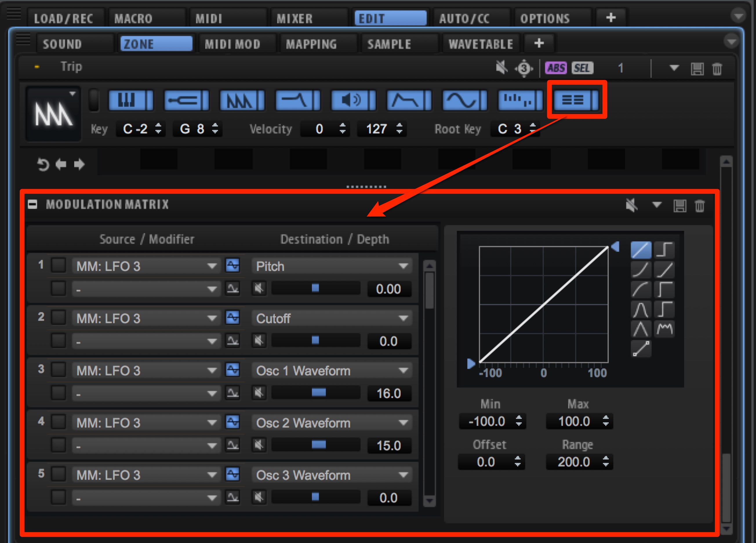
Task: Toggle row 3 source checkbox
Action: [x=58, y=370]
